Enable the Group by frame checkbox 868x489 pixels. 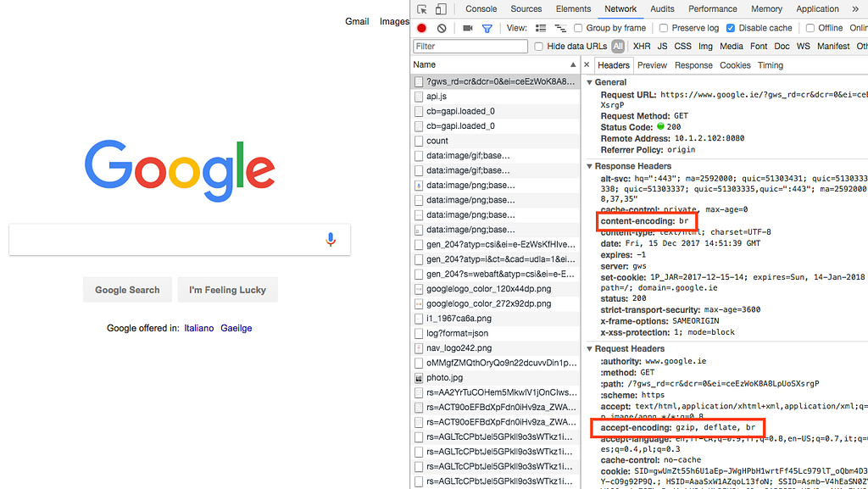pyautogui.click(x=578, y=28)
